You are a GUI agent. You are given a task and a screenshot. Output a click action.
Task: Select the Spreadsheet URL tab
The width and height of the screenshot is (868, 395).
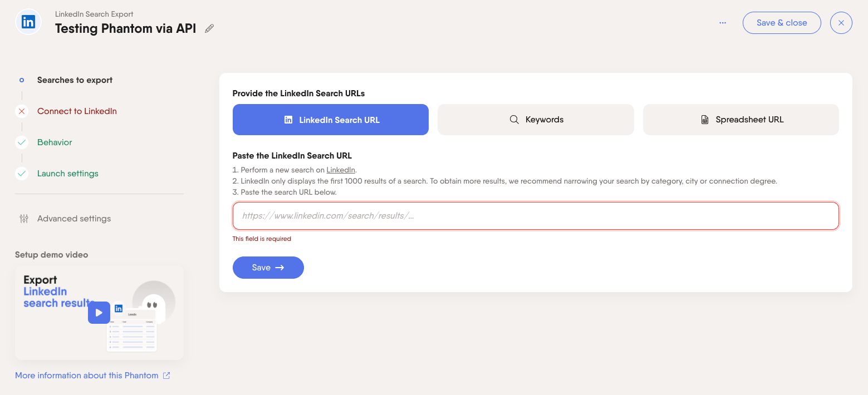pos(741,120)
